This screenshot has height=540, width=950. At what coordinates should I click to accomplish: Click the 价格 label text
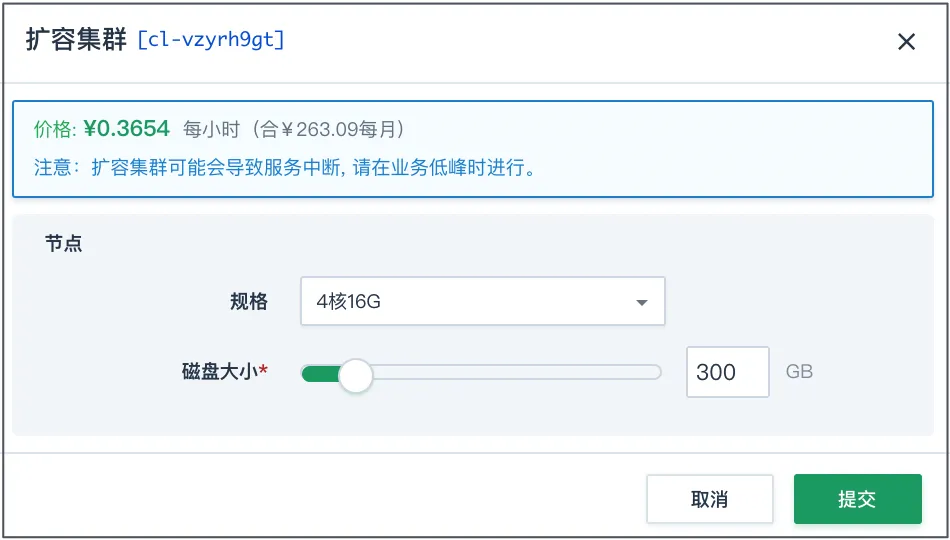[x=51, y=130]
